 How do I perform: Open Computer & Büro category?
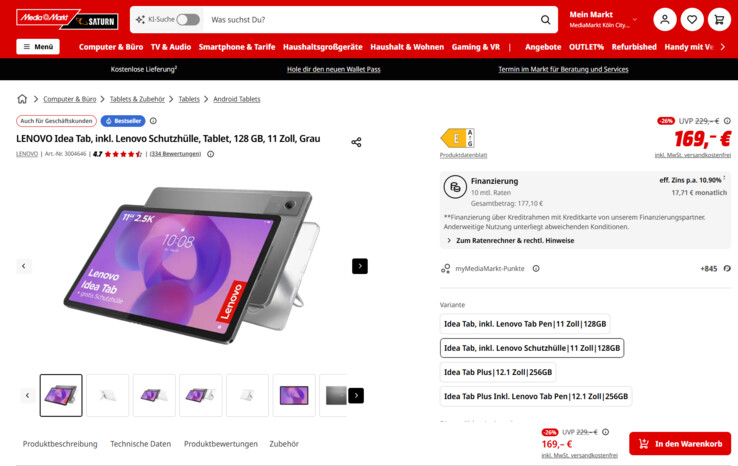pyautogui.click(x=111, y=47)
